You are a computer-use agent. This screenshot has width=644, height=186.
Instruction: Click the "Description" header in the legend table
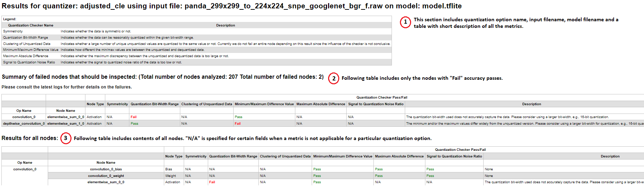(x=226, y=25)
